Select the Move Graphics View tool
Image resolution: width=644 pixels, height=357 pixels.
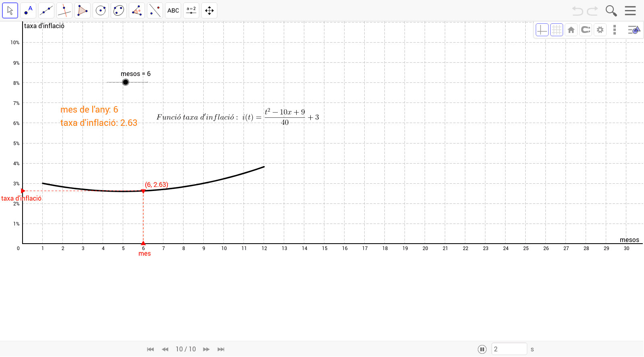point(209,10)
